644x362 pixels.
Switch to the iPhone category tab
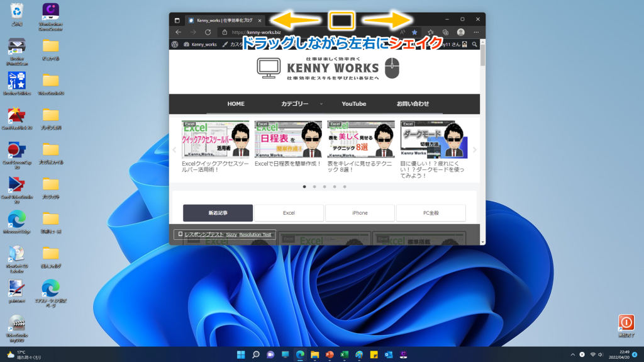(360, 213)
